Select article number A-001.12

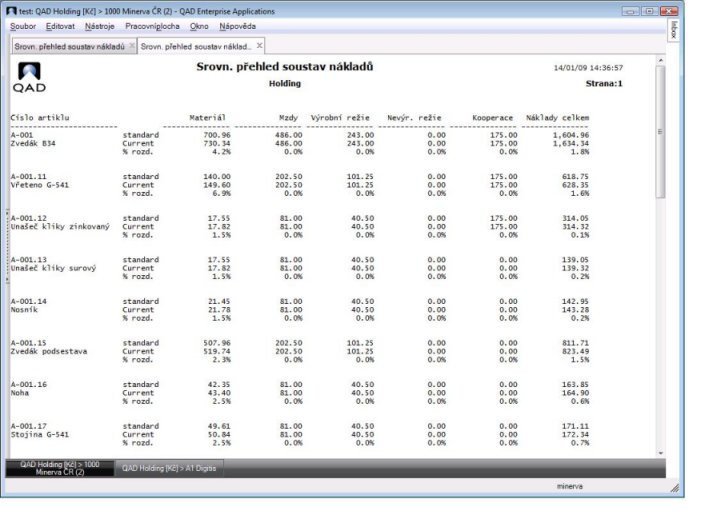coord(29,218)
